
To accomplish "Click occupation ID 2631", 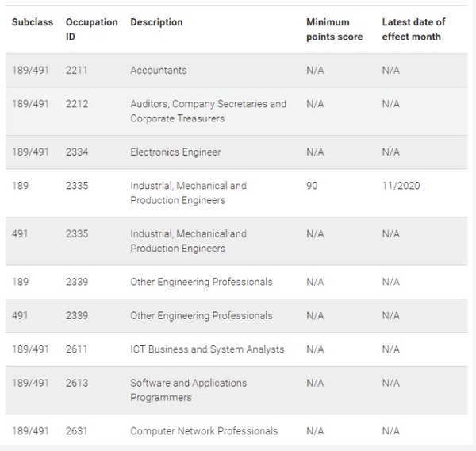I will (77, 431).
